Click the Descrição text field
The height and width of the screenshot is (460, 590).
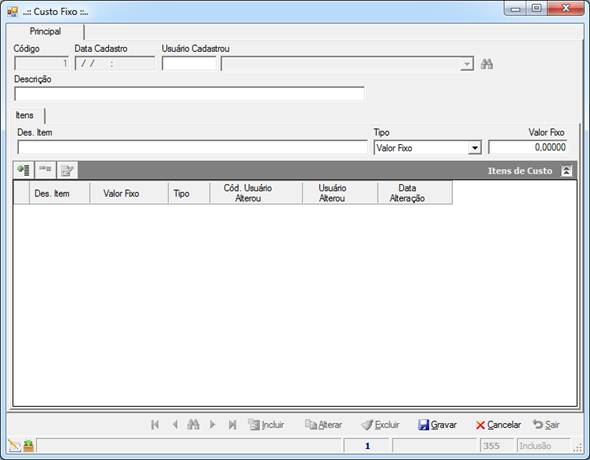189,94
